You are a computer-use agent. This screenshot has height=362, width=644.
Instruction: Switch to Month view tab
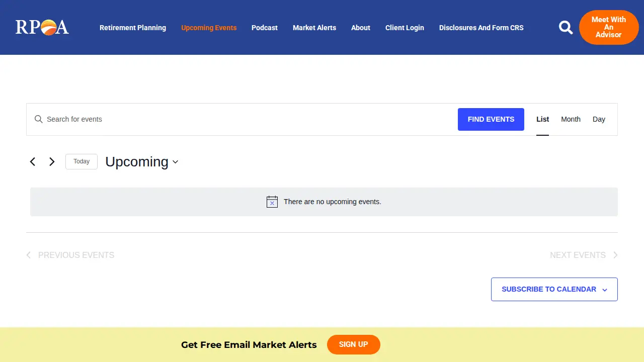tap(571, 119)
